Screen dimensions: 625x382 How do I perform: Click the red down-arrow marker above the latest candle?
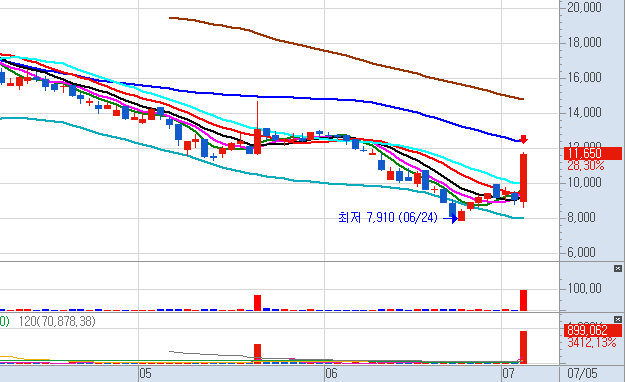click(x=524, y=139)
